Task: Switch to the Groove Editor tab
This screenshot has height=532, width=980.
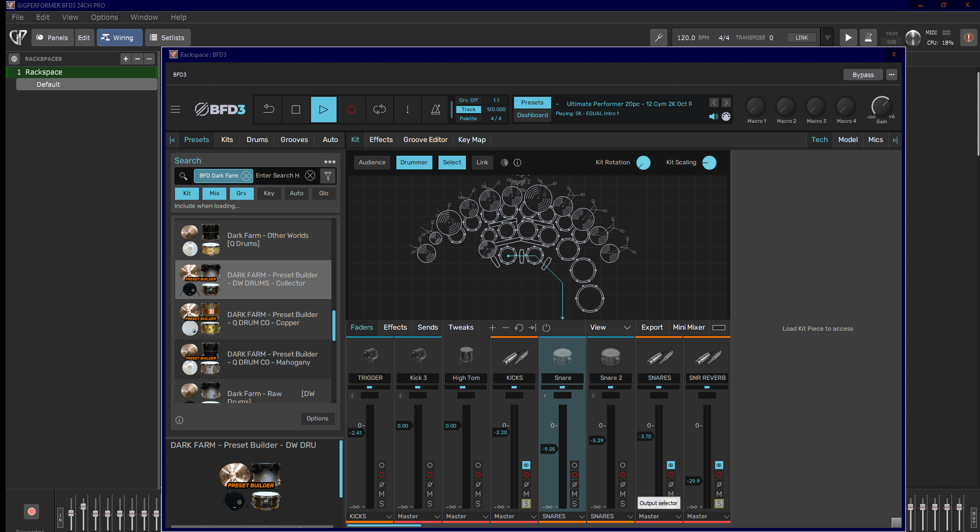Action: 425,140
